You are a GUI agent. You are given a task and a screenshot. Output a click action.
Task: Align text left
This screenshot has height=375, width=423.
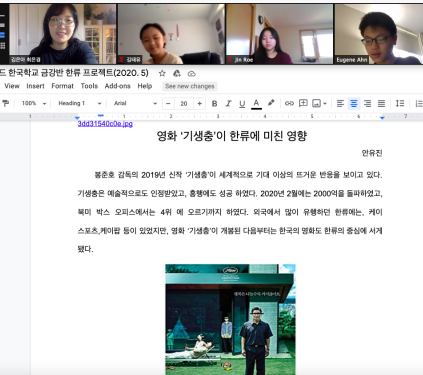(340, 104)
